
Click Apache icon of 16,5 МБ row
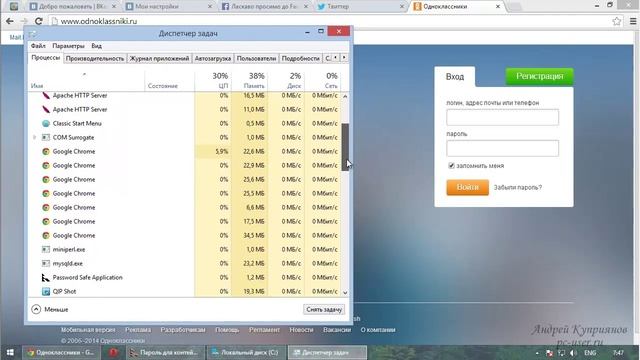pos(46,96)
